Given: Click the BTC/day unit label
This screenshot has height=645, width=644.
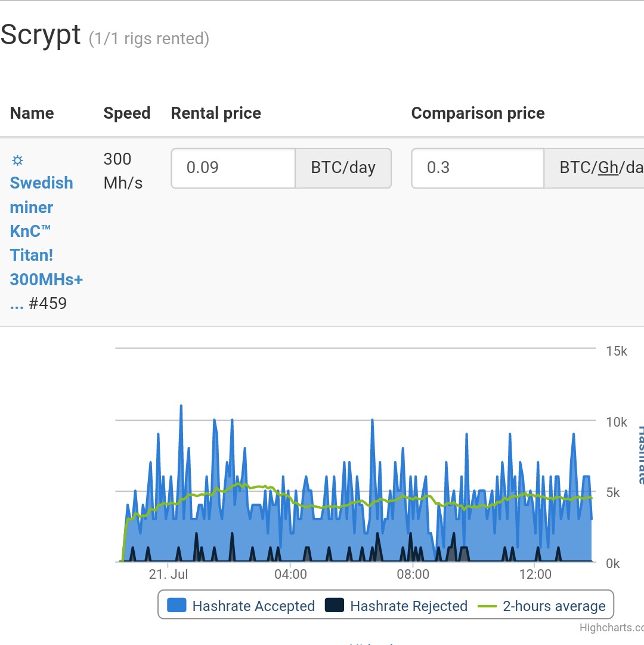Looking at the screenshot, I should tap(343, 168).
